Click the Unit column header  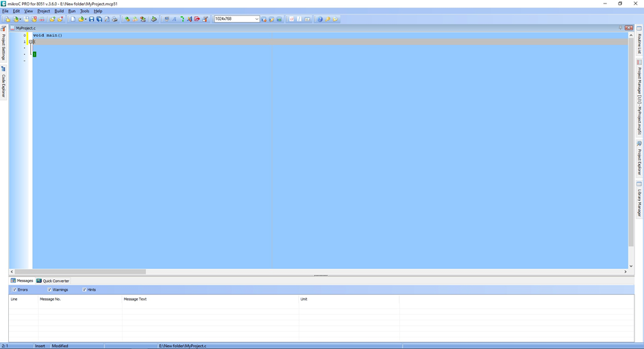(x=349, y=299)
